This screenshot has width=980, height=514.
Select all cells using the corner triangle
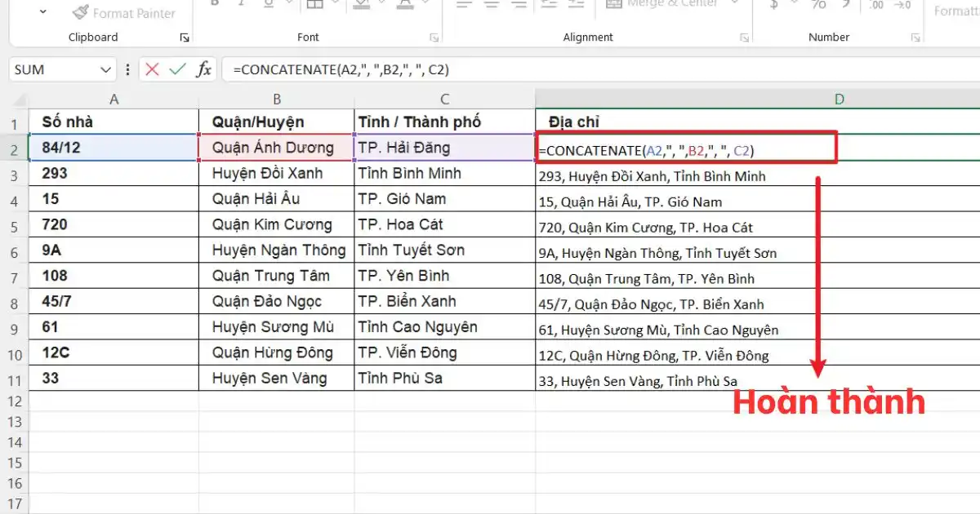[18, 100]
